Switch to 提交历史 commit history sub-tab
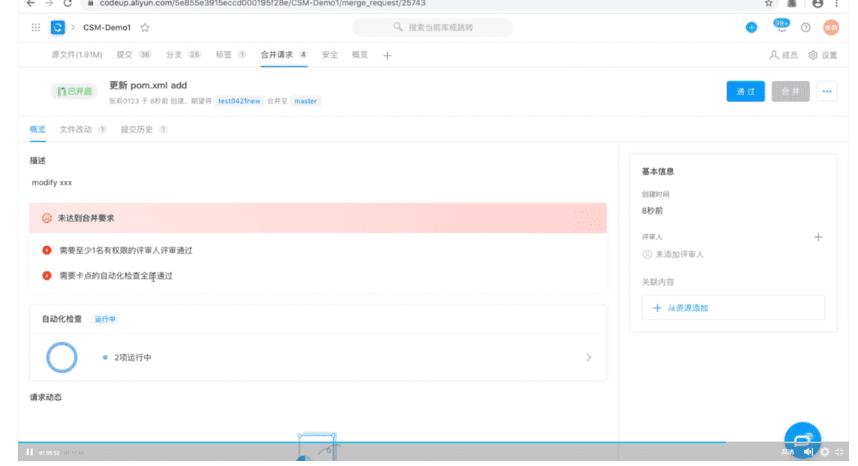Screen dimensions: 858x466 pos(144,130)
